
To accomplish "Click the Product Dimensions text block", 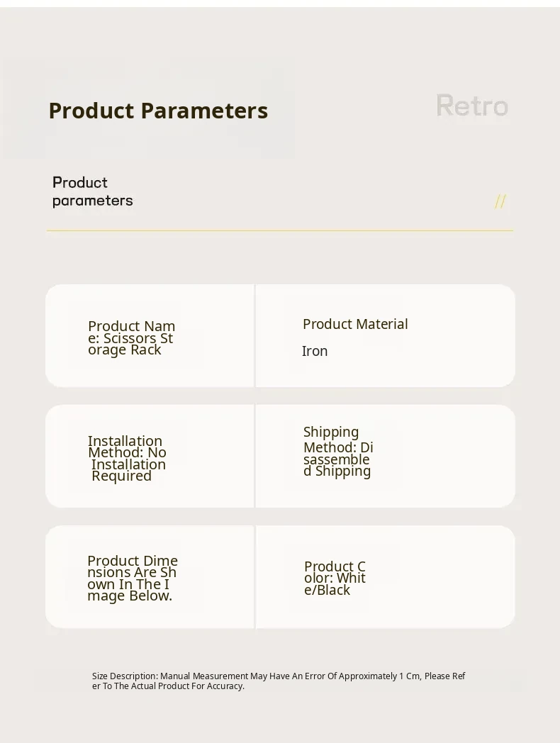I will click(x=132, y=578).
